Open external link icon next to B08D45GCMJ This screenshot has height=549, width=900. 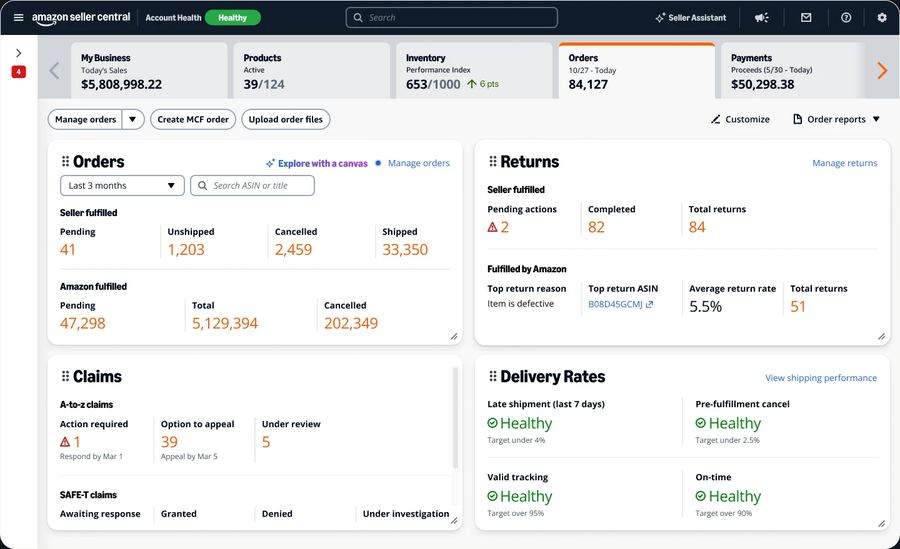click(x=649, y=304)
